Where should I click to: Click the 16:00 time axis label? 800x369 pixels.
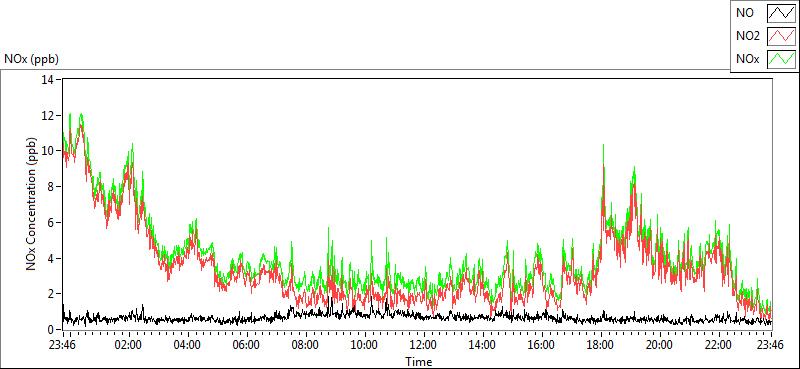[x=542, y=344]
